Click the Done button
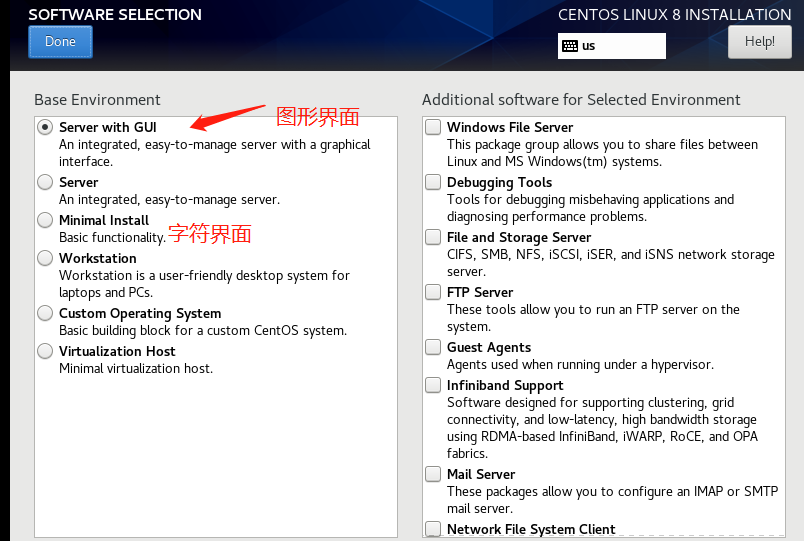Screen dimensions: 804x541 pos(61,42)
